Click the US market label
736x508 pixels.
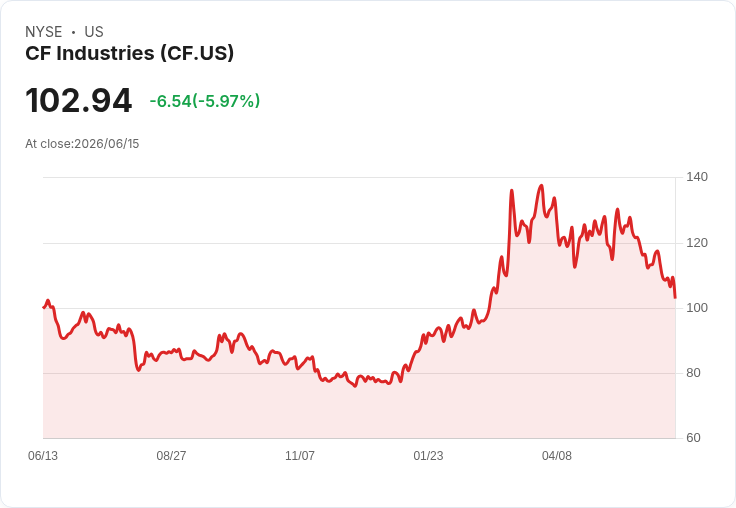click(x=94, y=32)
